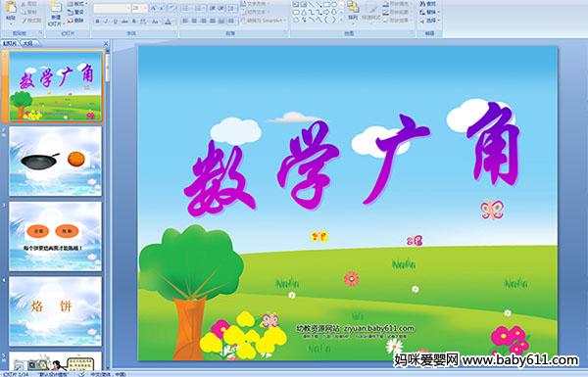Open the font size dropdown
This screenshot has width=588, height=377.
click(145, 8)
